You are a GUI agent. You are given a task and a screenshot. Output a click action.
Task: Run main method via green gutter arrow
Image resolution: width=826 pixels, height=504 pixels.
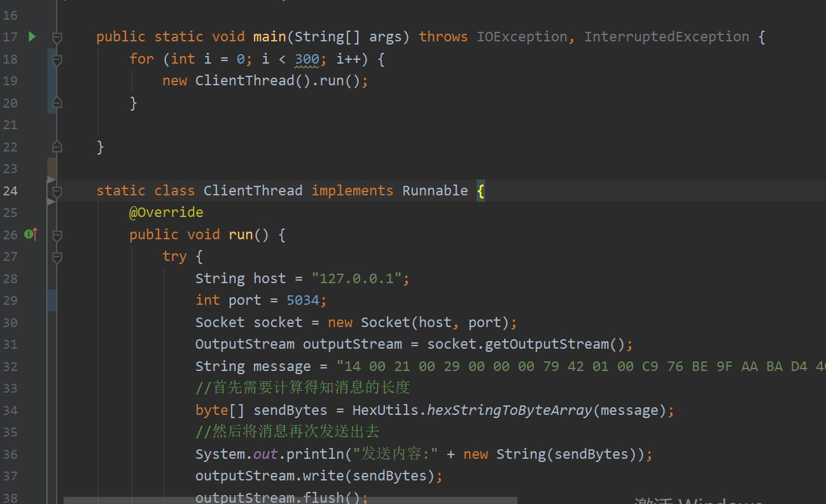click(x=32, y=37)
